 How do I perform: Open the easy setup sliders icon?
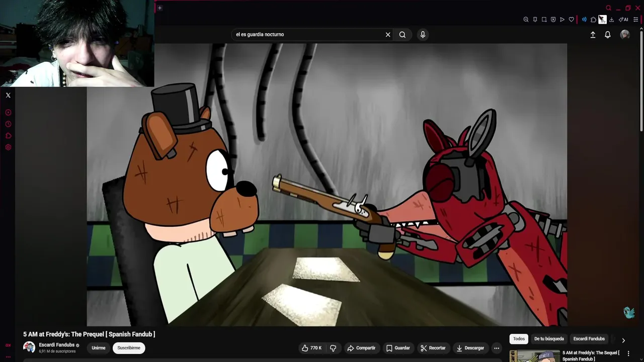635,20
